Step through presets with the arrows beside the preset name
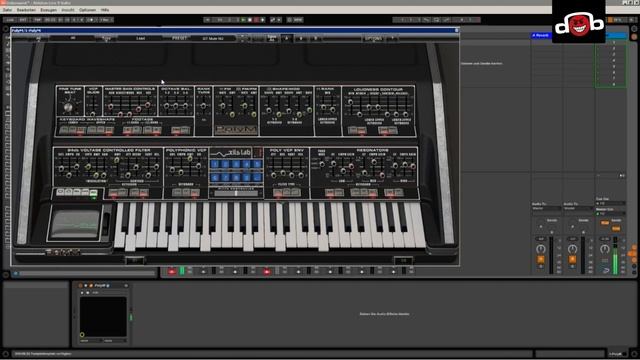The width and height of the screenshot is (640, 360). pos(242,38)
